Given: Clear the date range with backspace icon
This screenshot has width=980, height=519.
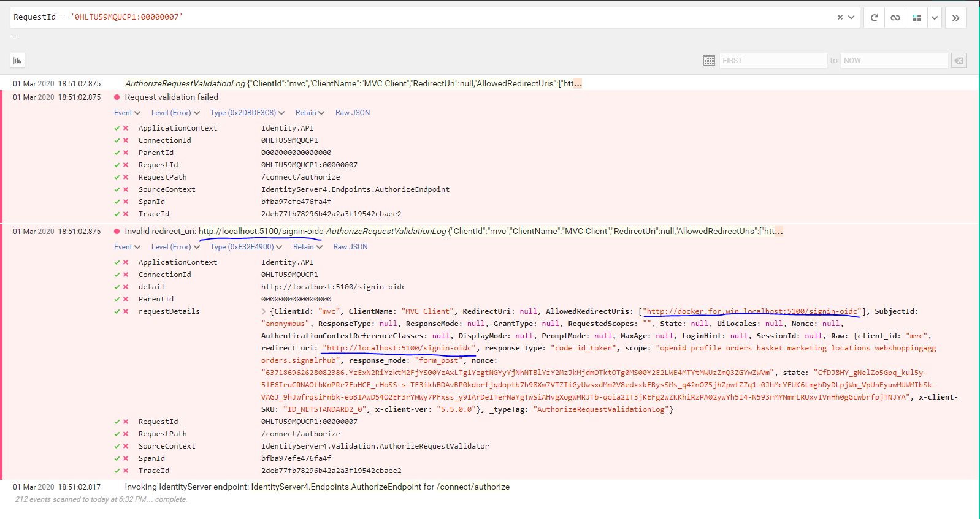Looking at the screenshot, I should (959, 60).
